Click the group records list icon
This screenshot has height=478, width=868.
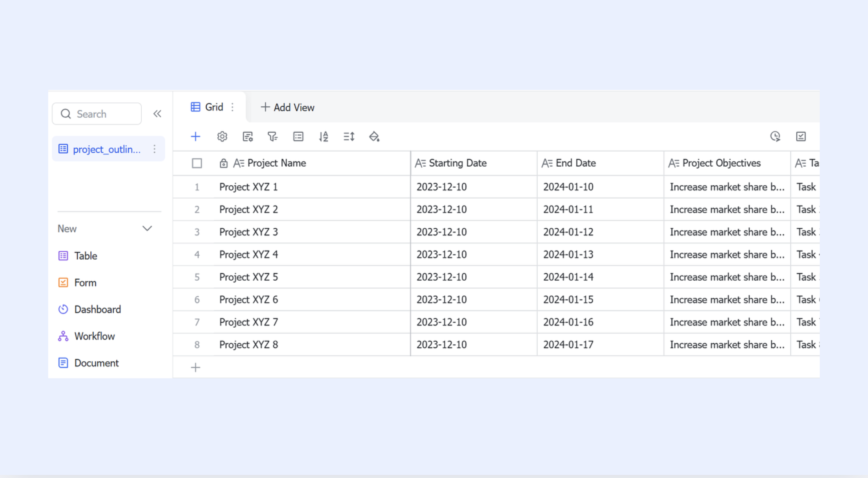[x=298, y=137]
